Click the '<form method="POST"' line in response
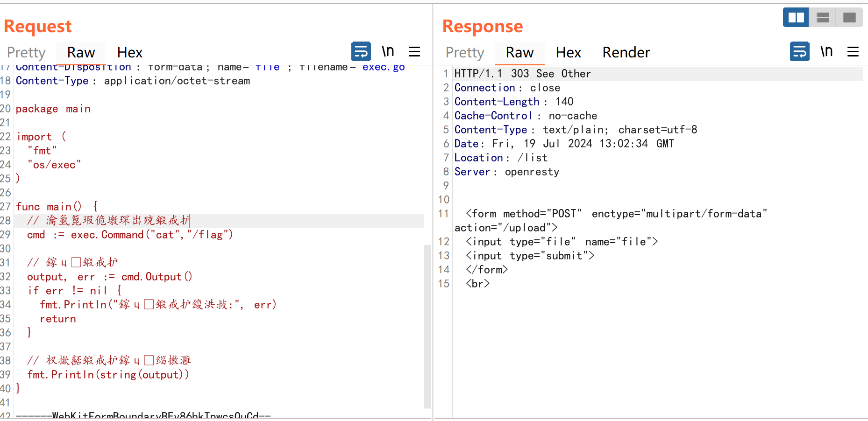 tap(617, 214)
